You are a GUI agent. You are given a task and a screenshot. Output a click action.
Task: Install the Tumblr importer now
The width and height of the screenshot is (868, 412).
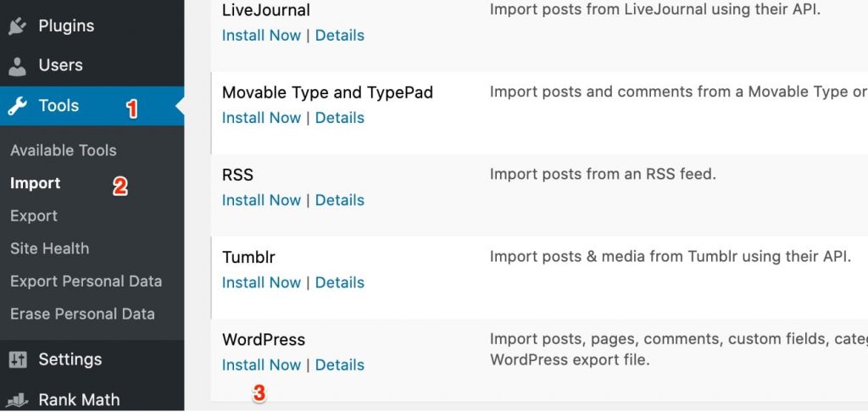[261, 283]
